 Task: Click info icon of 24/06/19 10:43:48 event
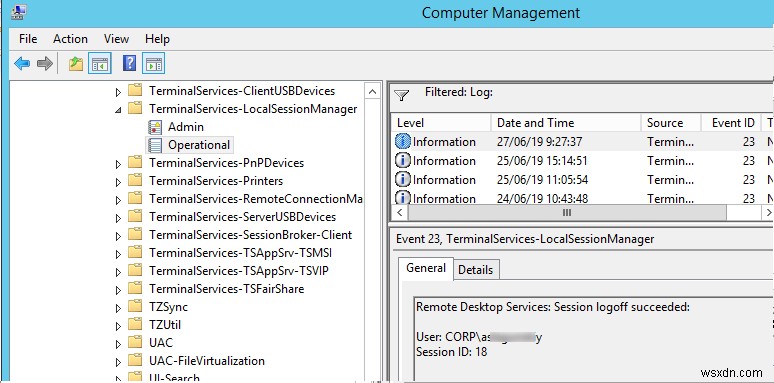[403, 197]
